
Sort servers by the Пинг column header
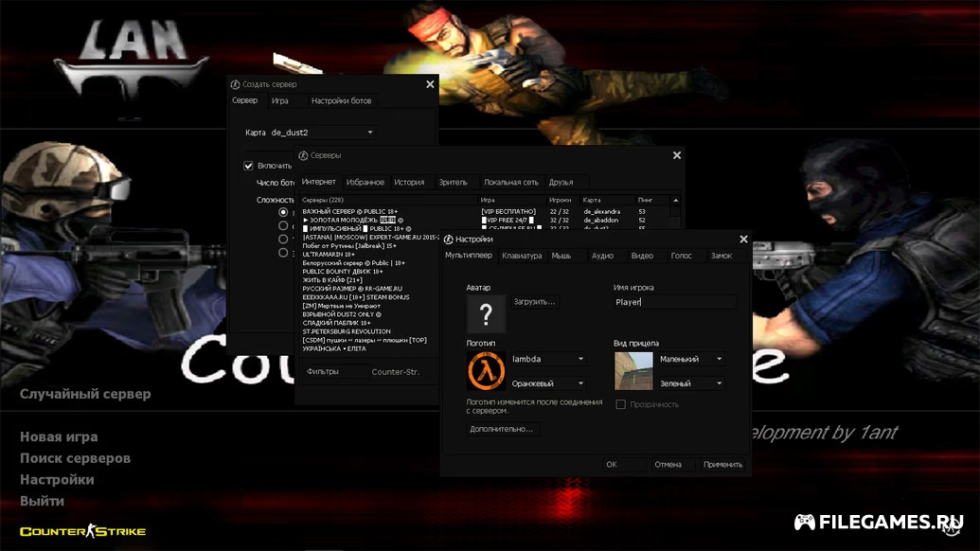(x=653, y=200)
